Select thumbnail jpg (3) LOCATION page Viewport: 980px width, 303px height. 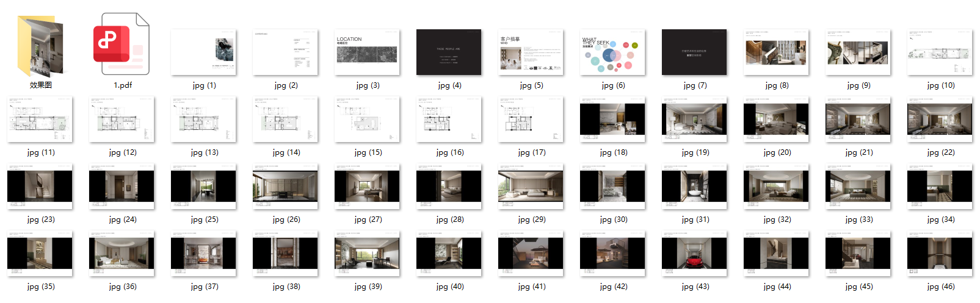click(x=367, y=52)
